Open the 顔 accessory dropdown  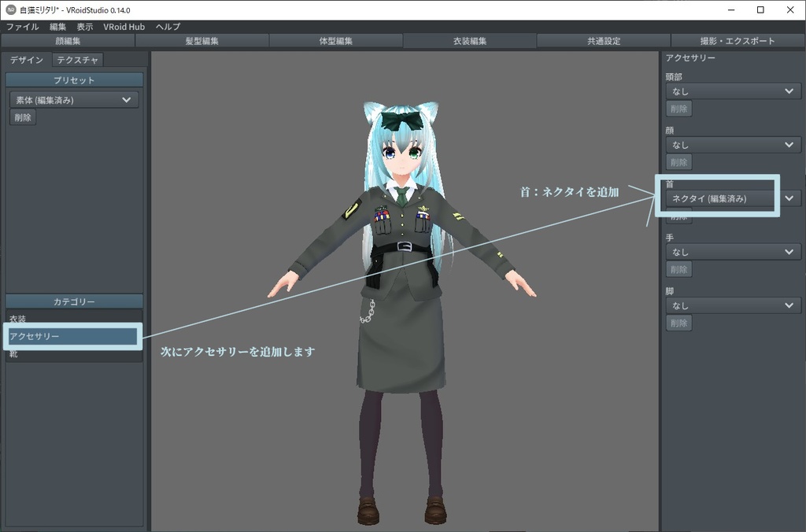[x=732, y=144]
